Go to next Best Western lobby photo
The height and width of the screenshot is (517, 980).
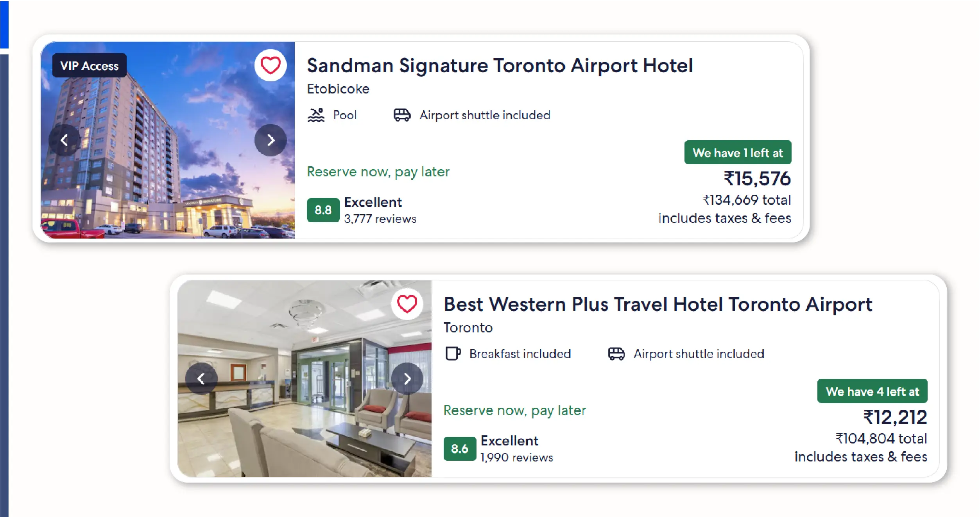pos(407,379)
